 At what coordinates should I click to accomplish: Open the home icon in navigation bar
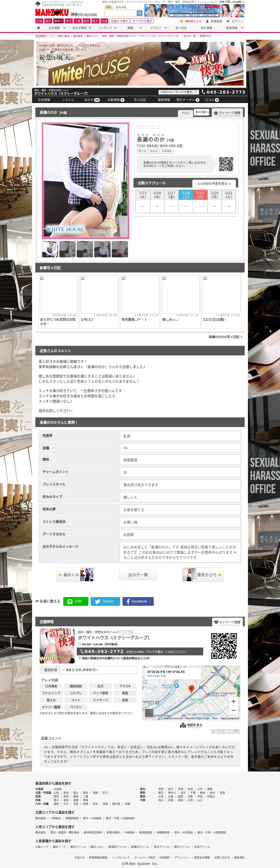click(38, 28)
